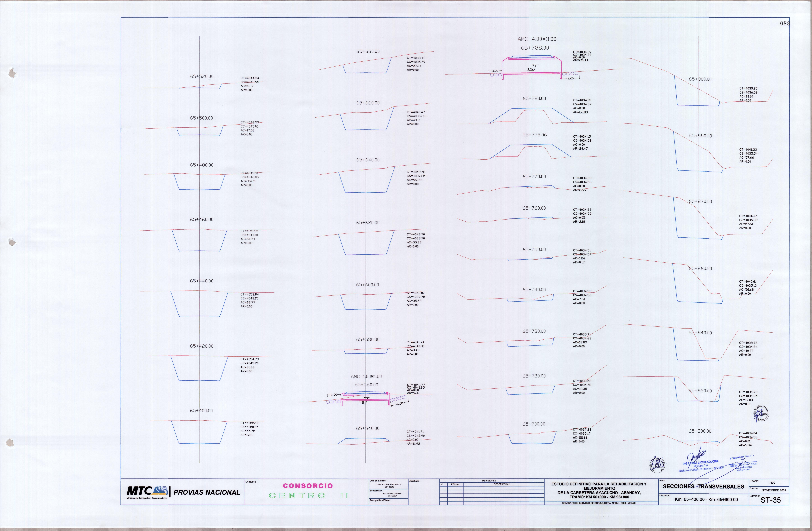
Task: Click the ESTUDIO DEFINITIVO project title block
Action: point(599,490)
